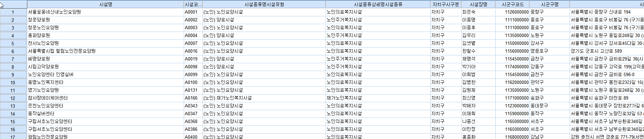Click the 자치구시구분 column header
The height and width of the screenshot is (139, 644).
coord(446,4)
